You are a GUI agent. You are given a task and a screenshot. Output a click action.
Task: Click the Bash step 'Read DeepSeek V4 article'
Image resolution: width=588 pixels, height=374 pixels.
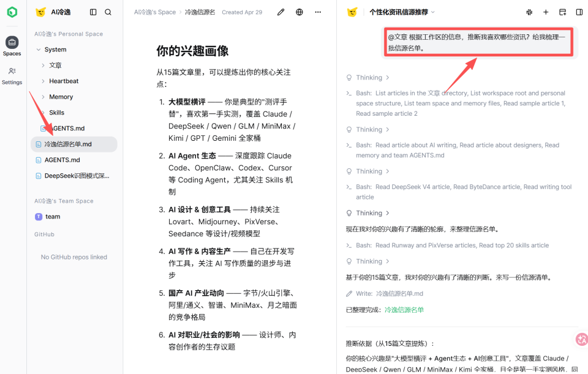click(460, 192)
